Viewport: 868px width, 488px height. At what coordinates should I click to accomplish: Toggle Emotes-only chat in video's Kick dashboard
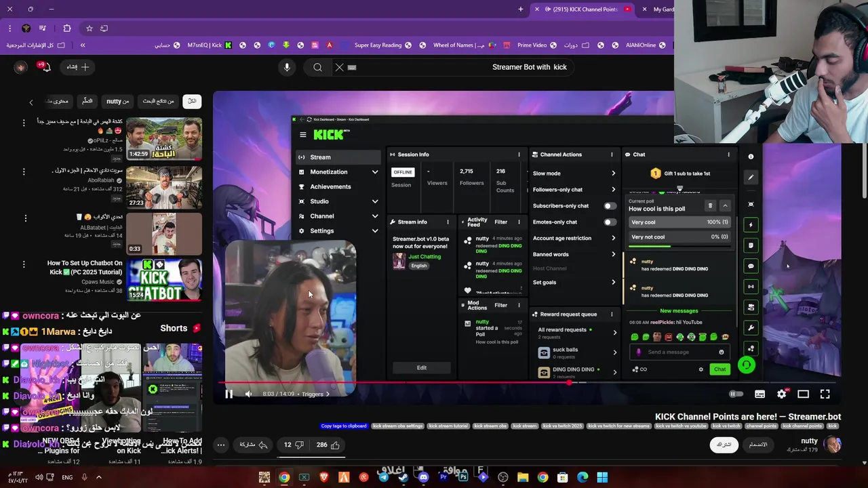point(610,222)
